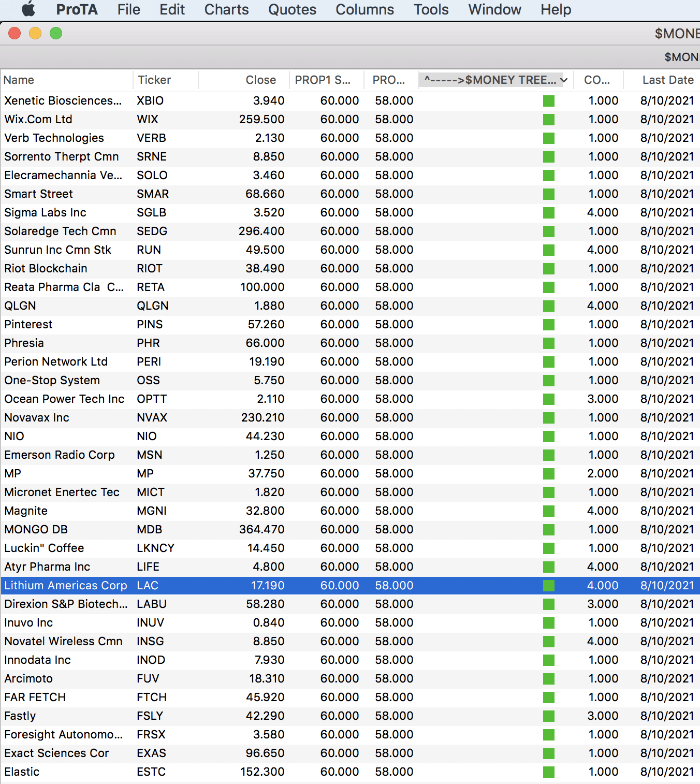Screen dimensions: 700x784
Task: Click the green indicator in the Verb Technologies row
Action: click(x=549, y=138)
